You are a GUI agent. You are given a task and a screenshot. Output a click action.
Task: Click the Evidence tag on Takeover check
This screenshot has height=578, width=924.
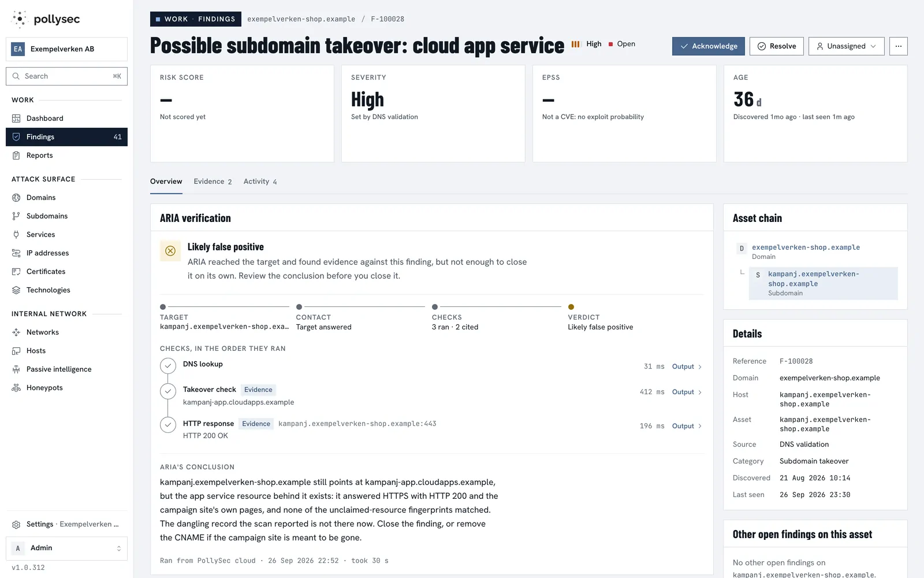coord(258,390)
